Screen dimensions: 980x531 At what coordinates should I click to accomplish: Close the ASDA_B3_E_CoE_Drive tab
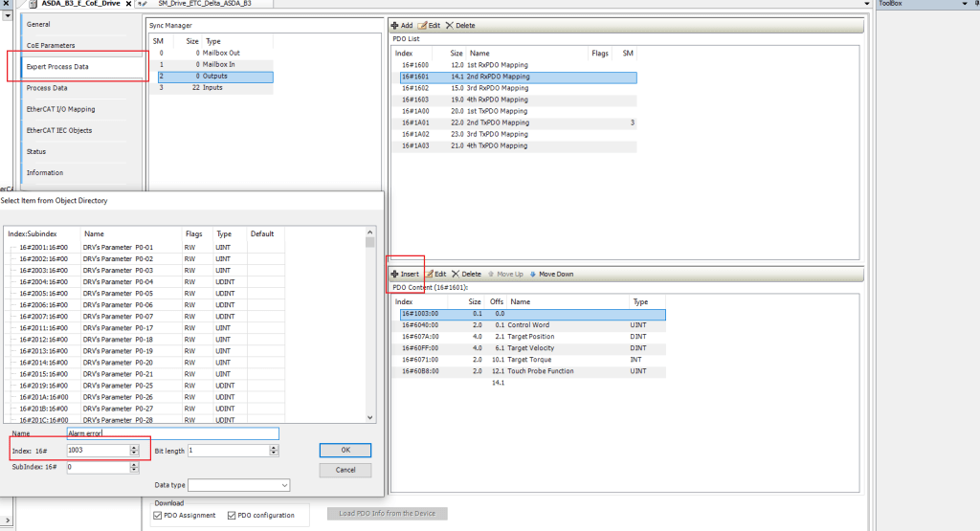[128, 4]
